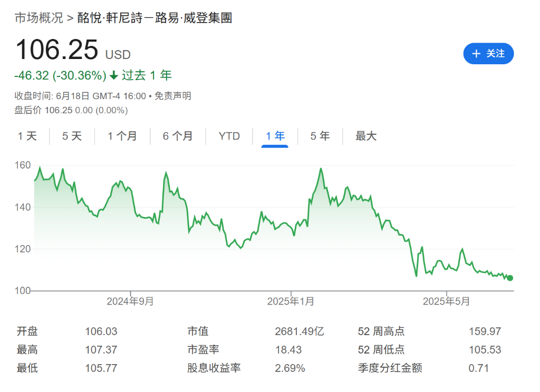The image size is (540, 392).
Task: Click the 开盘 label
Action: (27, 331)
